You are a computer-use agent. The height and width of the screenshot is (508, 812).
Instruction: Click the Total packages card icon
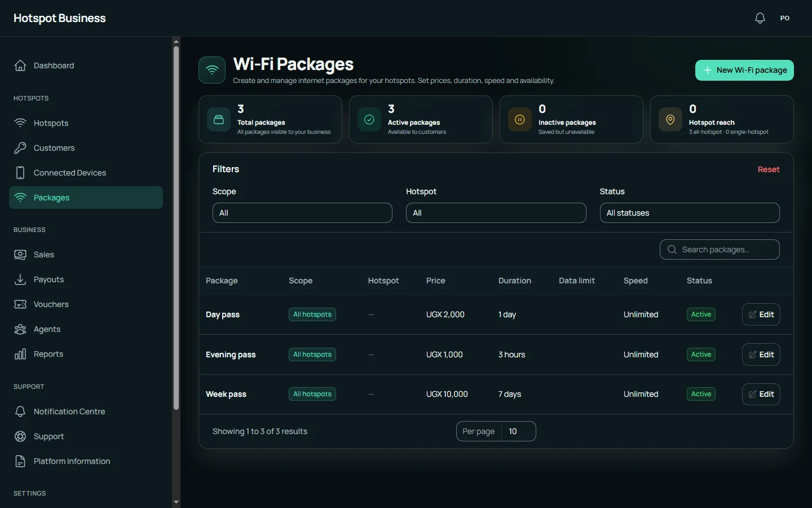click(x=219, y=120)
